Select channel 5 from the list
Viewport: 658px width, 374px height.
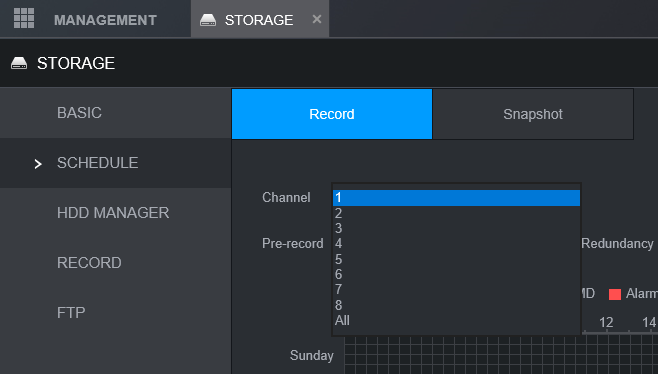pos(456,259)
